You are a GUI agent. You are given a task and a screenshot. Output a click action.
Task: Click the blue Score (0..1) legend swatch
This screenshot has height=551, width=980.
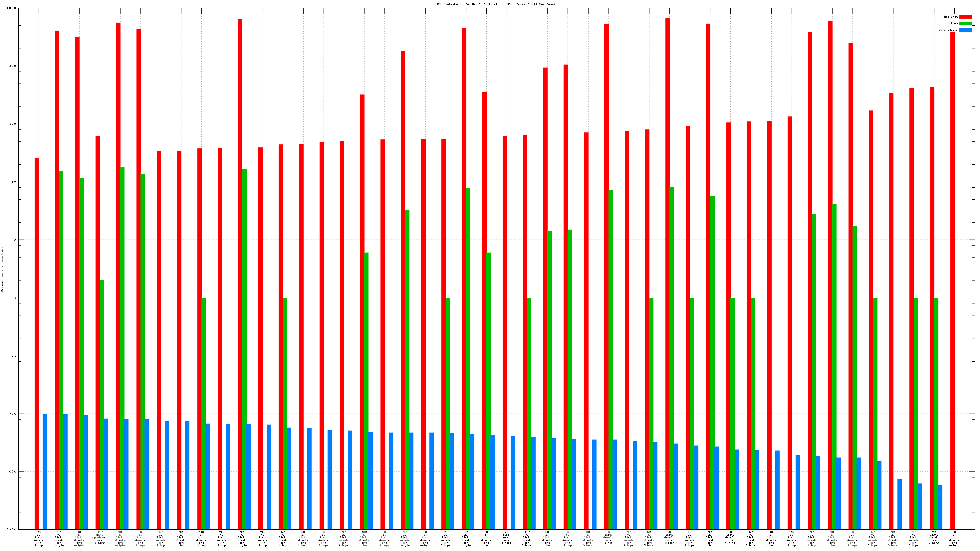(x=965, y=30)
